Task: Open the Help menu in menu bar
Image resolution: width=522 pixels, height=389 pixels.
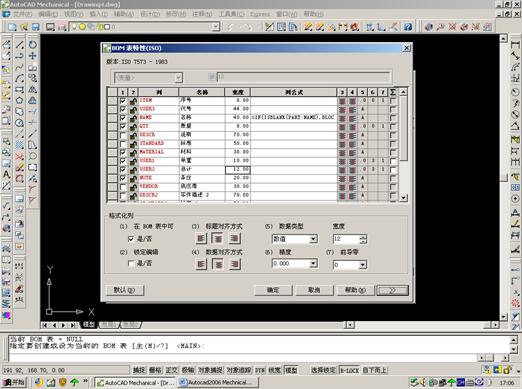Action: click(313, 14)
